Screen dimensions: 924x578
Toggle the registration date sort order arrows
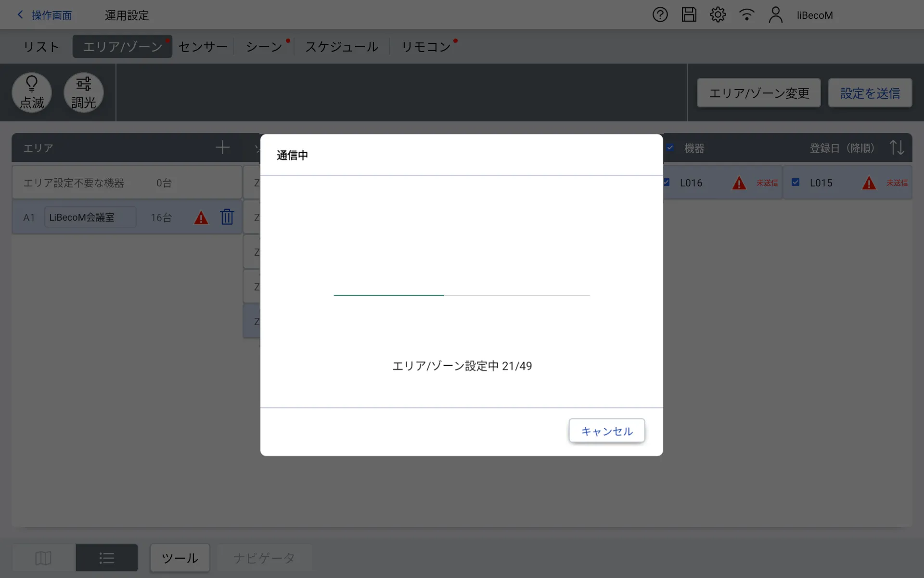click(896, 147)
